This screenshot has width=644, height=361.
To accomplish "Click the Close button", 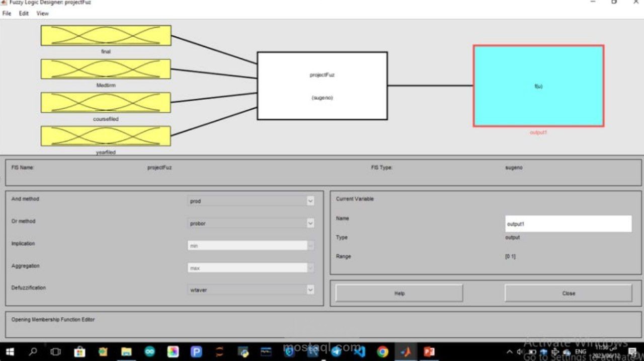I will (569, 293).
